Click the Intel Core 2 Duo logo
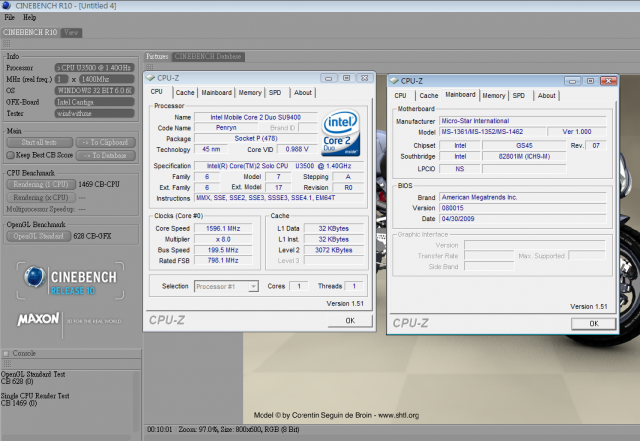Viewport: 641px width, 441px height. coord(341,133)
